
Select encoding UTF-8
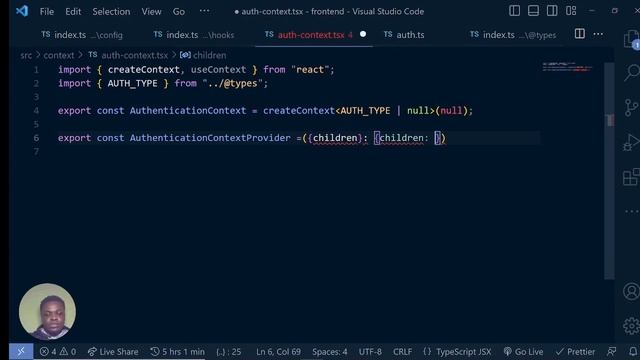point(370,352)
